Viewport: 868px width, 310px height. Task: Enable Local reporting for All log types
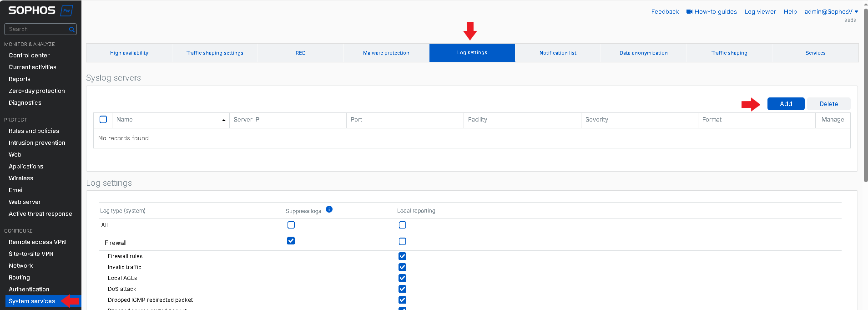402,225
